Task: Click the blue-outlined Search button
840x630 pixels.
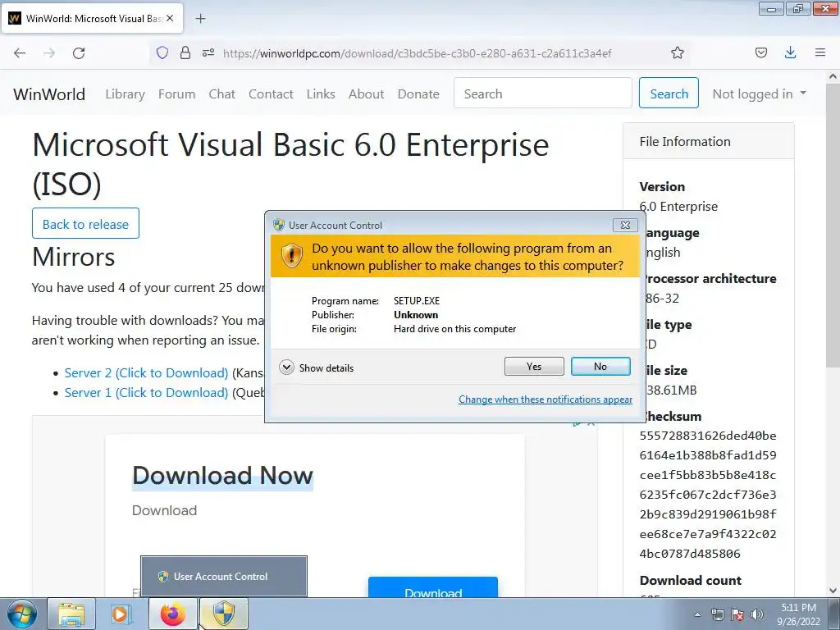Action: 669,94
